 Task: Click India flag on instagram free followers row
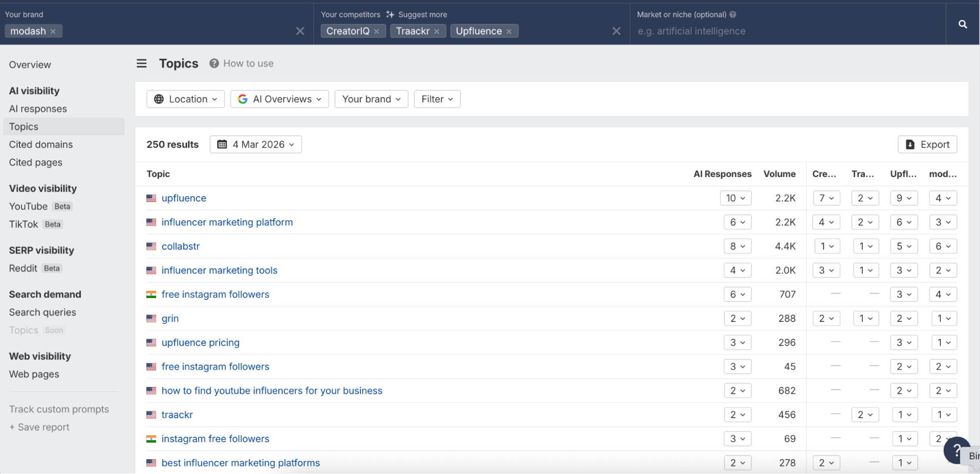pyautogui.click(x=151, y=439)
